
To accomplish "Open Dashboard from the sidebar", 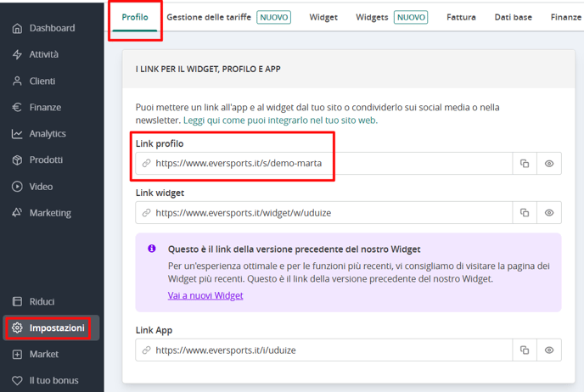I will click(52, 28).
